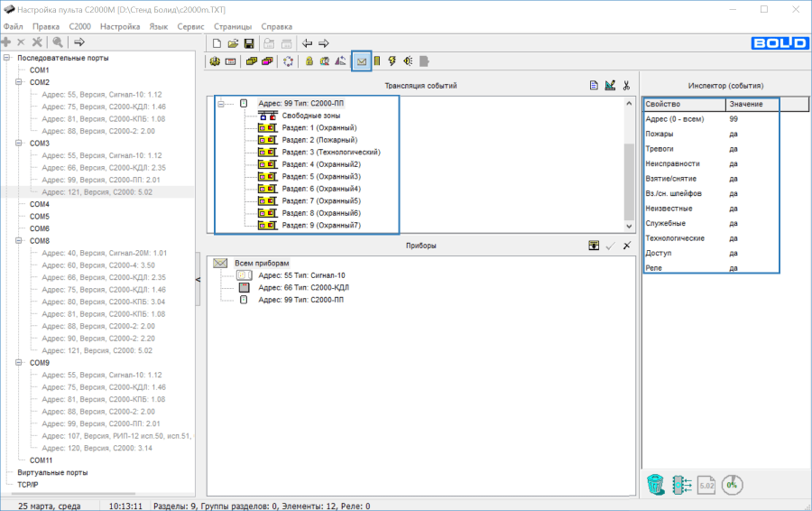Click yellow vertical bar icon after envelope

coord(377,61)
